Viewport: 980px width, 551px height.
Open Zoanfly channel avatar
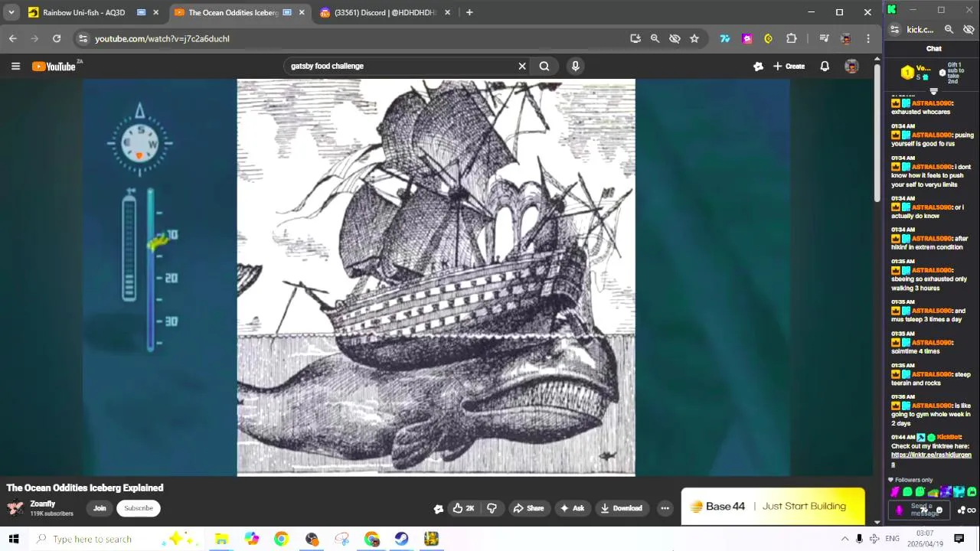coord(15,508)
